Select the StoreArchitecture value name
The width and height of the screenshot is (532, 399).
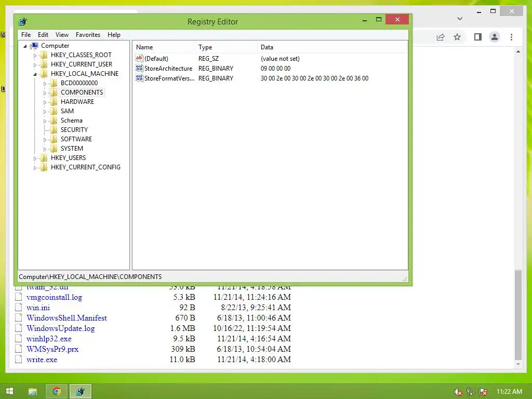coord(168,68)
